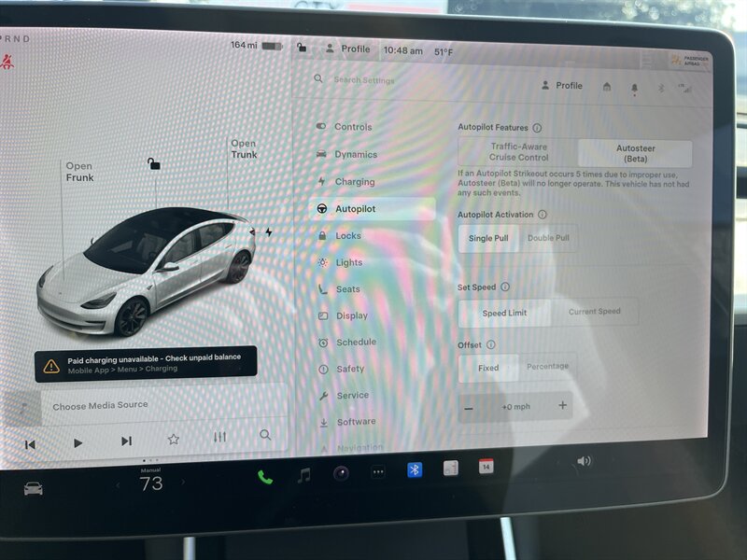The image size is (747, 560).
Task: Open the all apps three-dots launcher
Action: click(x=378, y=472)
